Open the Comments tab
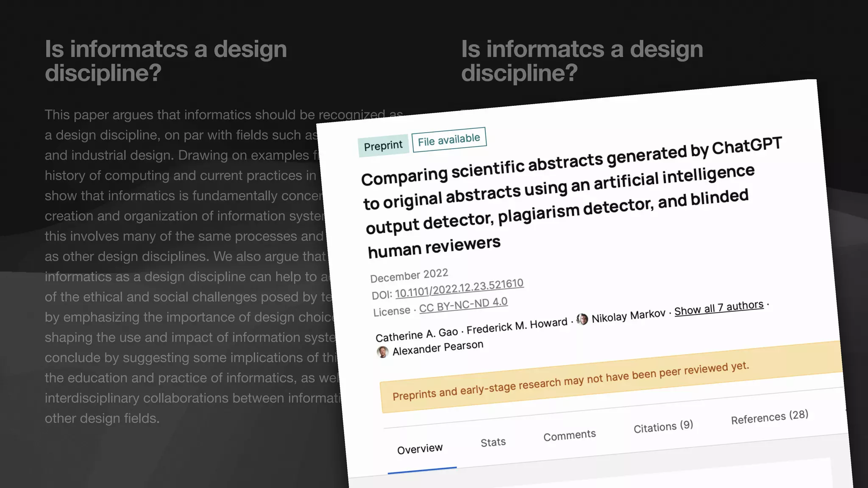868x488 pixels. point(570,435)
